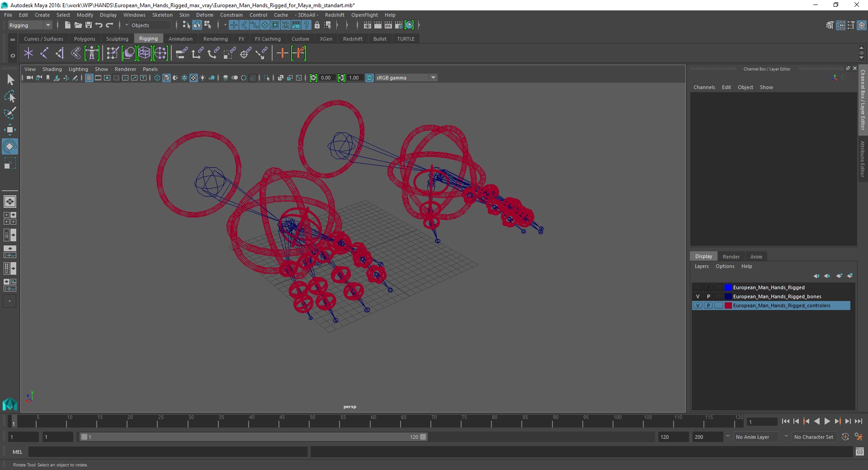
Task: Open the shelf options menu icon
Action: [13, 40]
